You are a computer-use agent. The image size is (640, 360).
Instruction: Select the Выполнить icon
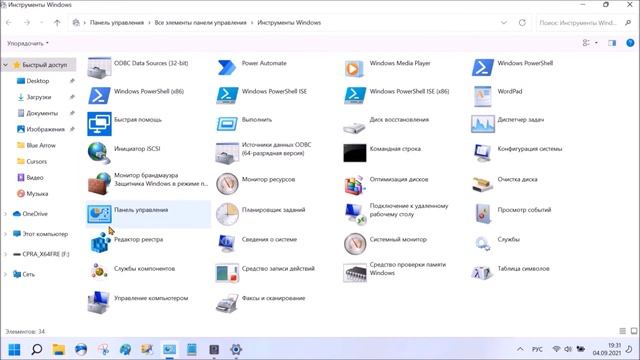(x=227, y=124)
